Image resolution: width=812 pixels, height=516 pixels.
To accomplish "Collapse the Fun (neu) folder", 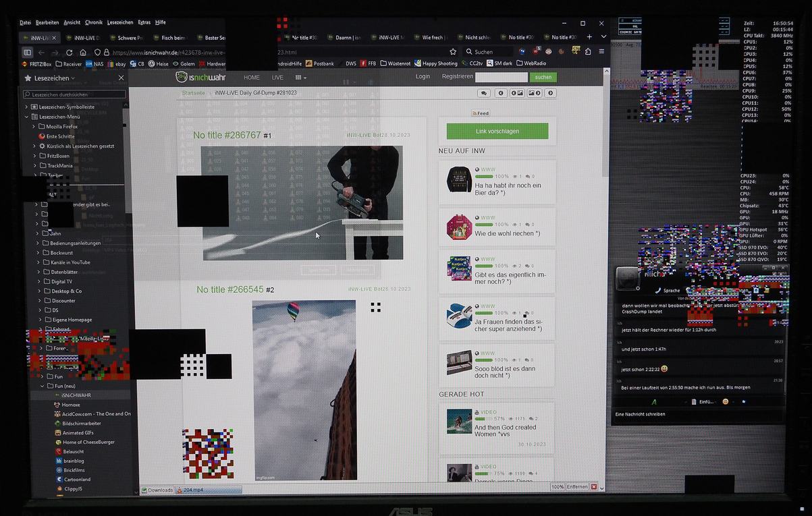I will [x=41, y=386].
